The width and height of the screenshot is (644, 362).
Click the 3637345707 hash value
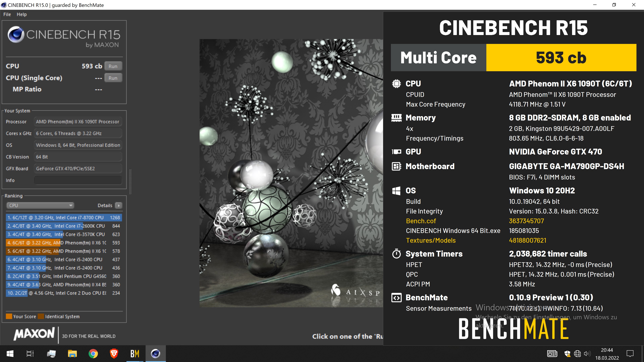pyautogui.click(x=526, y=221)
